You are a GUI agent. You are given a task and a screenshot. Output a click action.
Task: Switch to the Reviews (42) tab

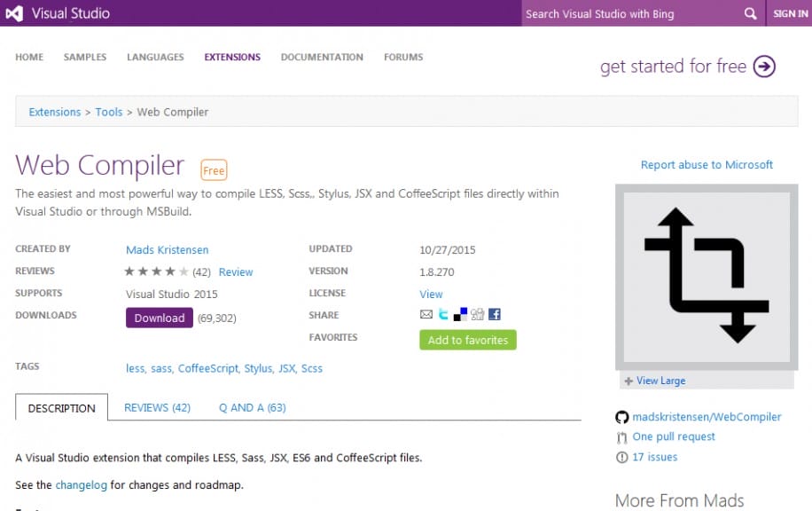(x=157, y=407)
